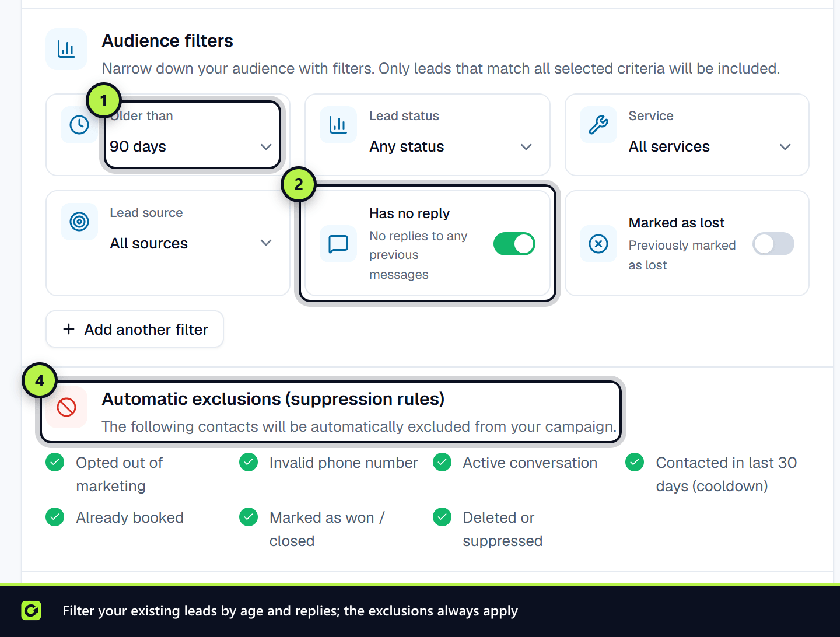The height and width of the screenshot is (637, 840).
Task: Click the Audience filters bar chart icon
Action: [66, 49]
